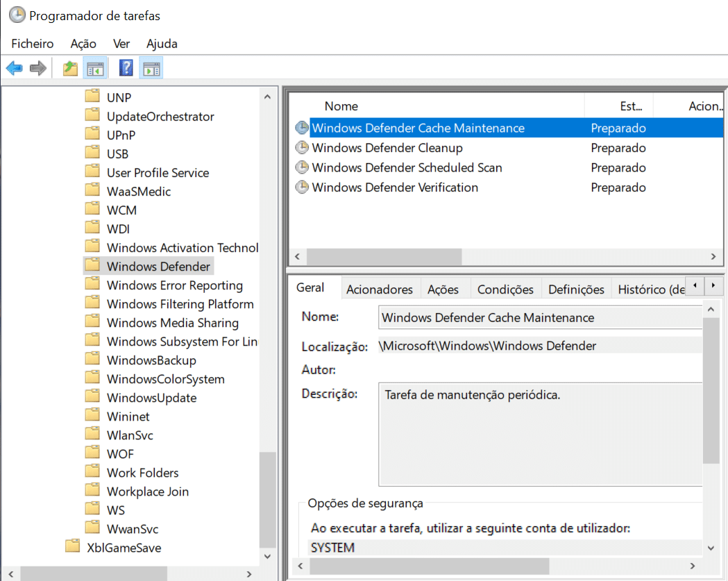Open the Ver menu
728x581 pixels.
[121, 44]
